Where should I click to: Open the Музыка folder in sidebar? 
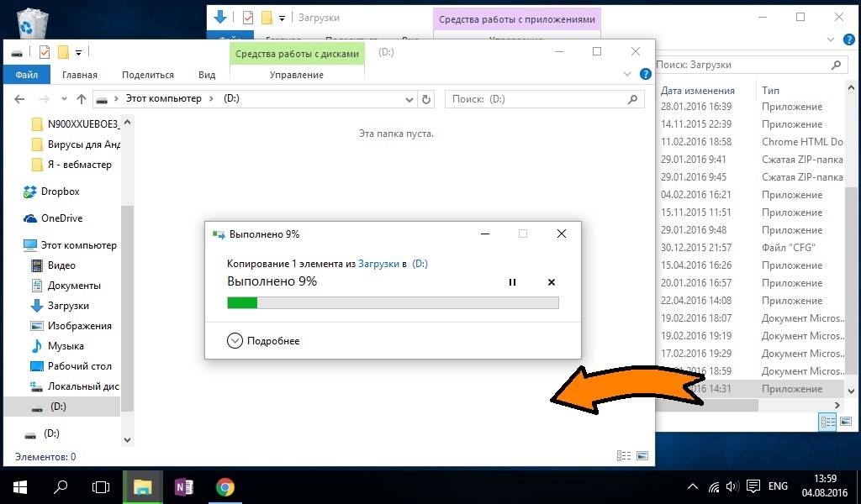point(65,346)
